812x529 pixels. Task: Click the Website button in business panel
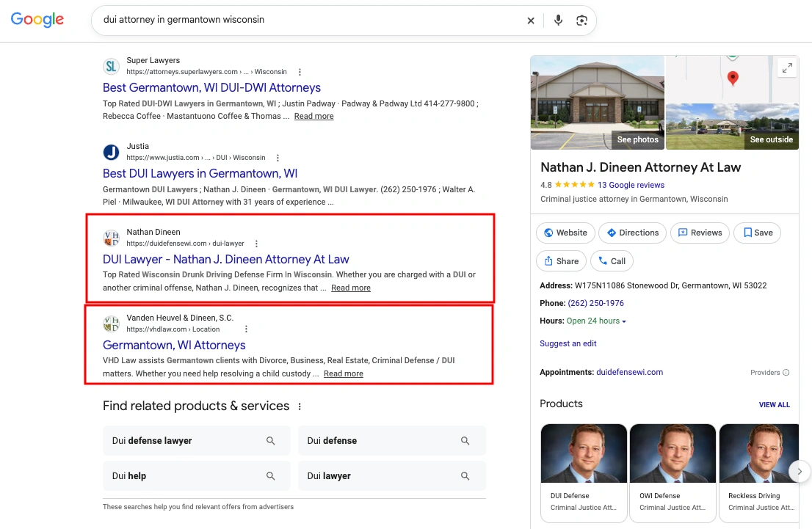point(565,233)
